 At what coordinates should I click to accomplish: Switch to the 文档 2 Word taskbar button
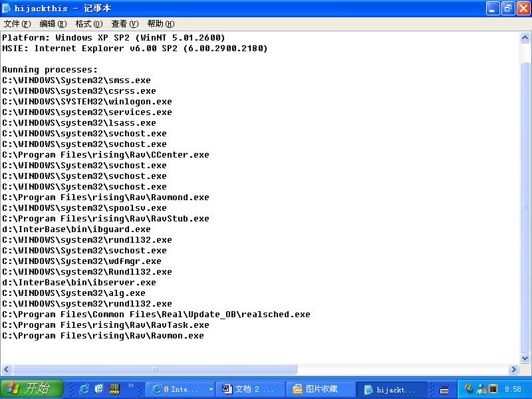250,389
